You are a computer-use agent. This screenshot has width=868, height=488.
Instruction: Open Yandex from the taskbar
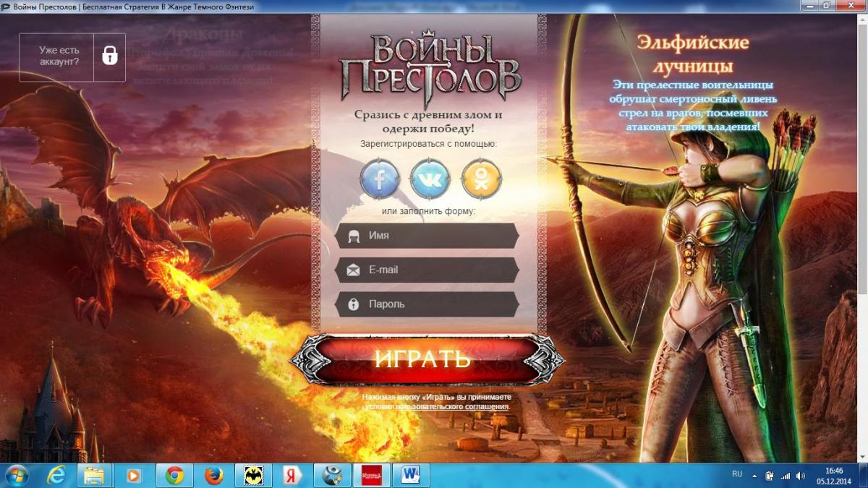pos(292,475)
